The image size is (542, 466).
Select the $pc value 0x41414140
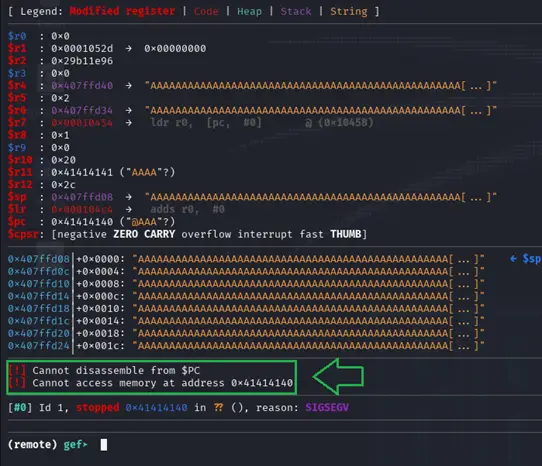pyautogui.click(x=82, y=222)
